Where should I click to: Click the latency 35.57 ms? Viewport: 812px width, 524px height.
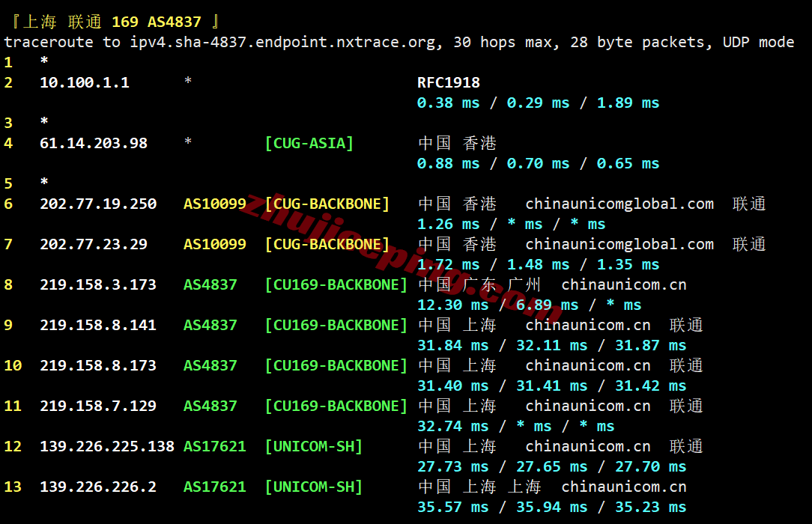pos(452,507)
